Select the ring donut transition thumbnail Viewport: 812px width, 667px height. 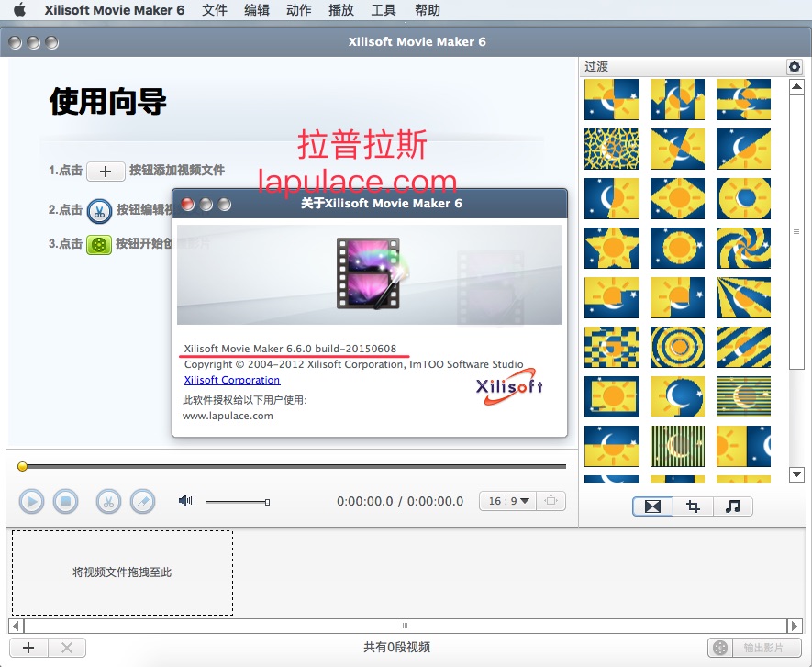(743, 198)
